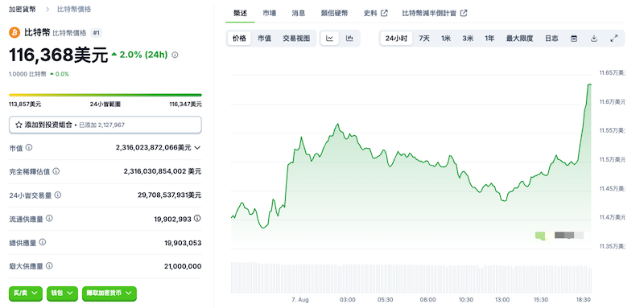Click external link icon after 比特幣減半倒計時
The image size is (644, 308).
[x=464, y=13]
